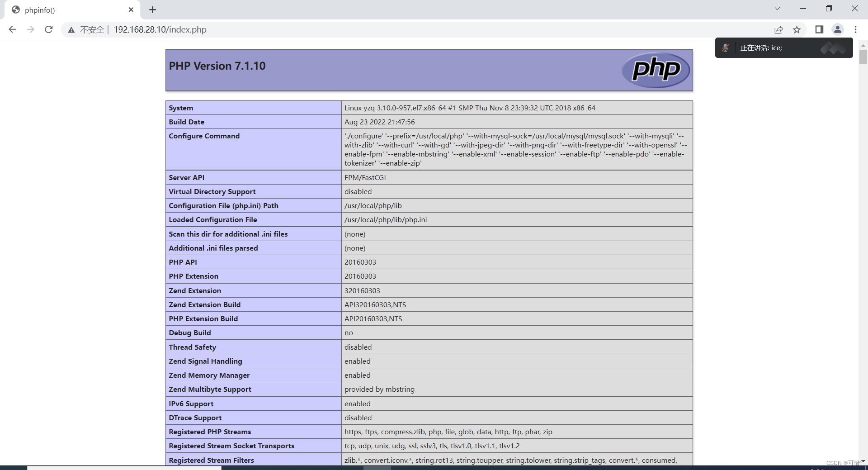The image size is (868, 470).
Task: Click the './configure' command value text
Action: pyautogui.click(x=516, y=150)
